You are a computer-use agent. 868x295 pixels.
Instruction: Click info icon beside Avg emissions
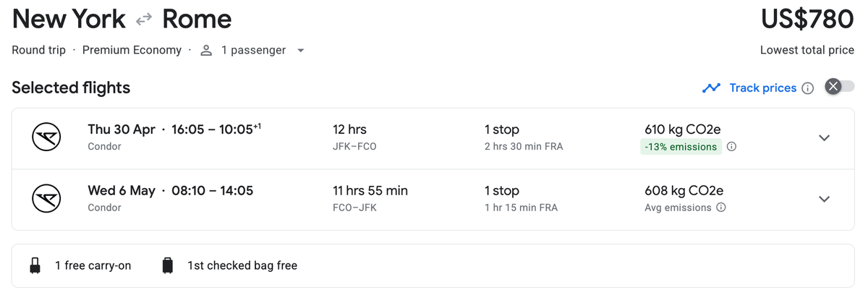coord(720,208)
